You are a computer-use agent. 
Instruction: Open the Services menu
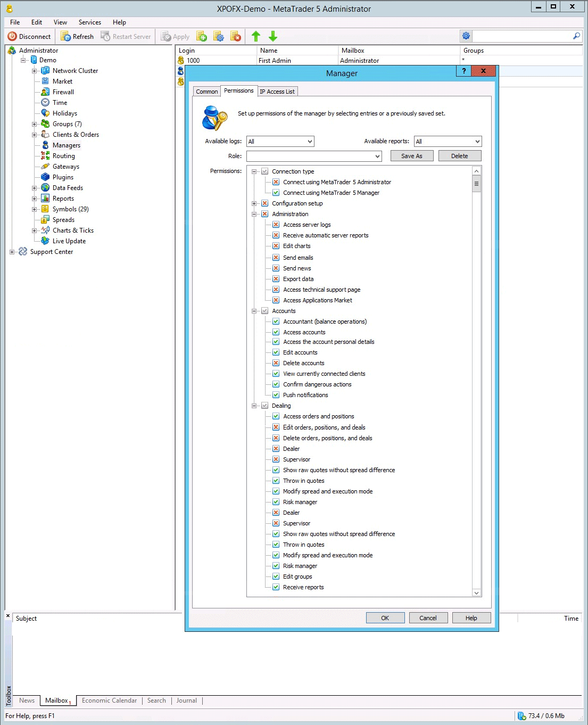click(x=89, y=22)
